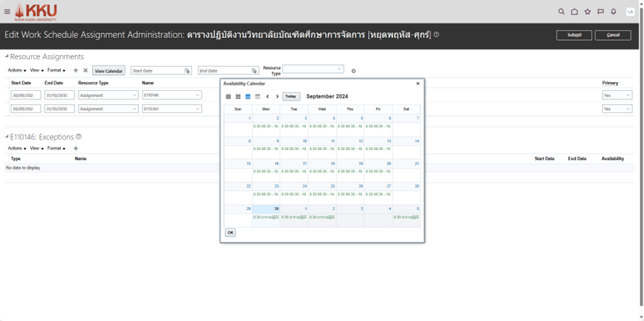
Task: Open Favorites star icon in header
Action: click(x=588, y=12)
